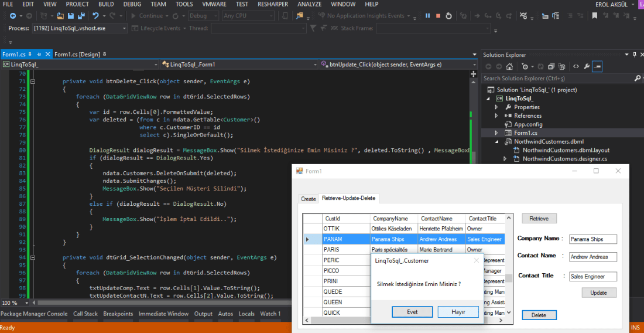644x333 pixels.
Task: Switch to the Form1.cs [Design] tab
Action: [77, 55]
